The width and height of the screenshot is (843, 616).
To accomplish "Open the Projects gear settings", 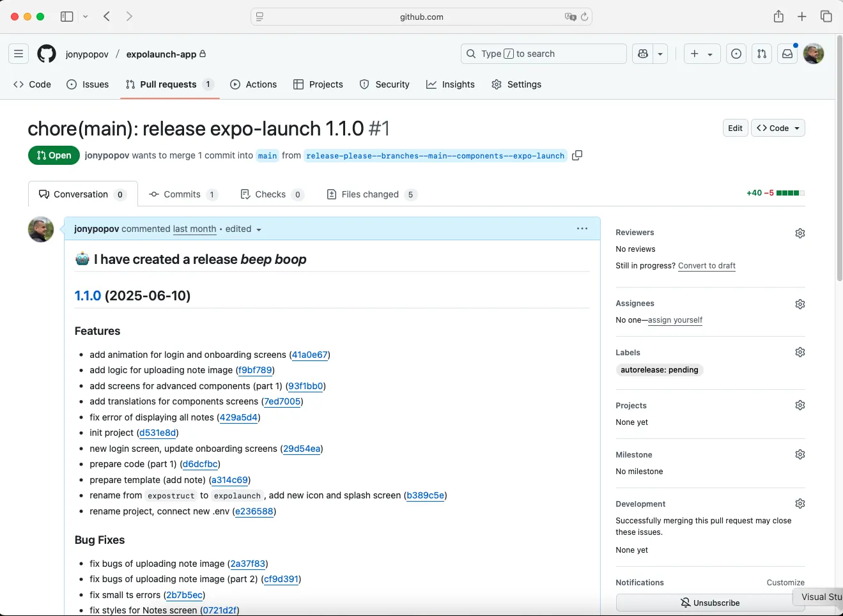I will point(800,405).
